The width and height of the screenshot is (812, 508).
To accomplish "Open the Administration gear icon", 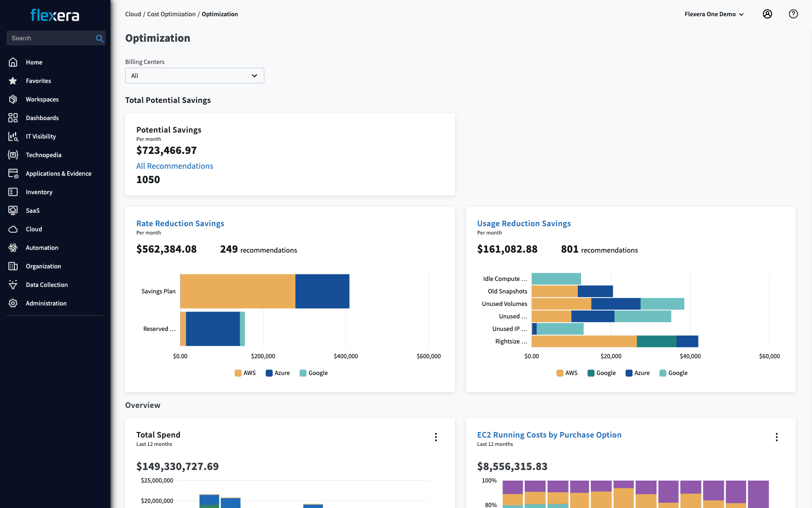I will point(13,303).
